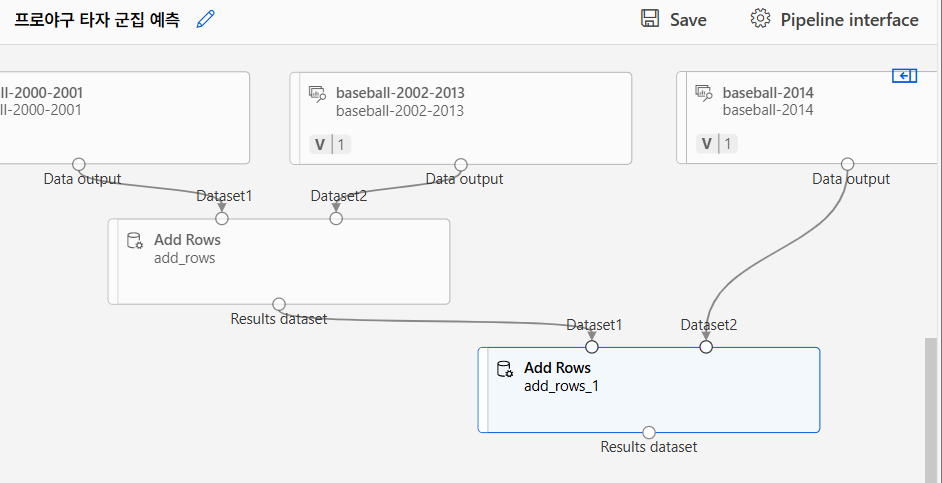Viewport: 942px width, 483px height.
Task: Click Dataset2 input port of add_rows_1
Action: tap(706, 347)
